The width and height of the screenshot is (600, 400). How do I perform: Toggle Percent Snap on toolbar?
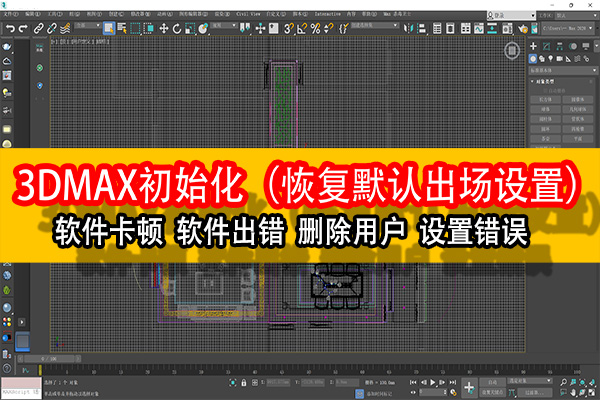pyautogui.click(x=315, y=28)
